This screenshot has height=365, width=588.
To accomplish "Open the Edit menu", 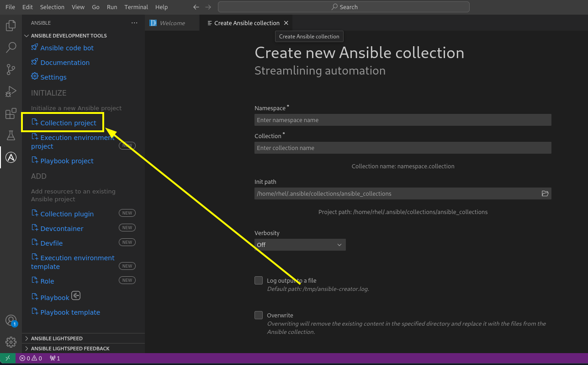I will point(27,7).
